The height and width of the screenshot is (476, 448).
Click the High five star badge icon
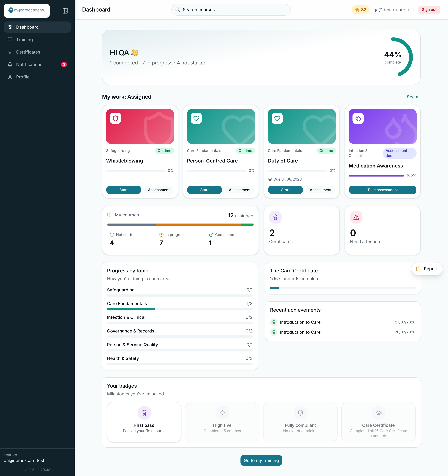click(x=222, y=413)
